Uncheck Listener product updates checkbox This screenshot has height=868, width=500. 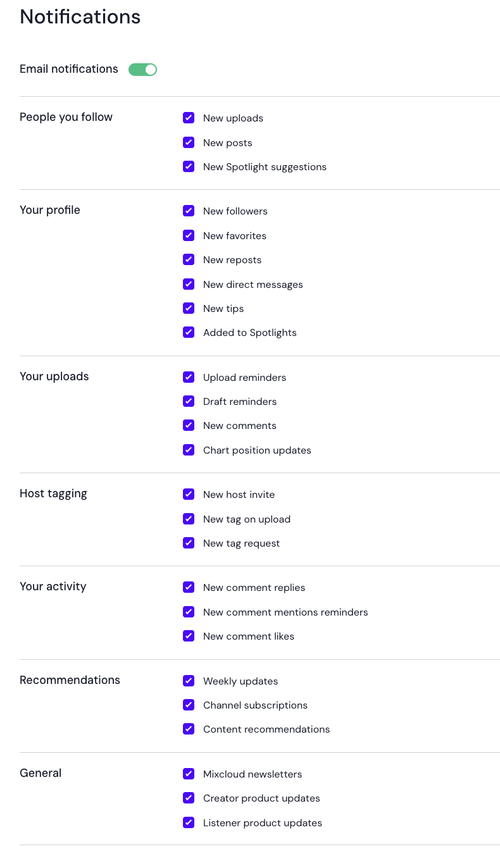coord(189,822)
